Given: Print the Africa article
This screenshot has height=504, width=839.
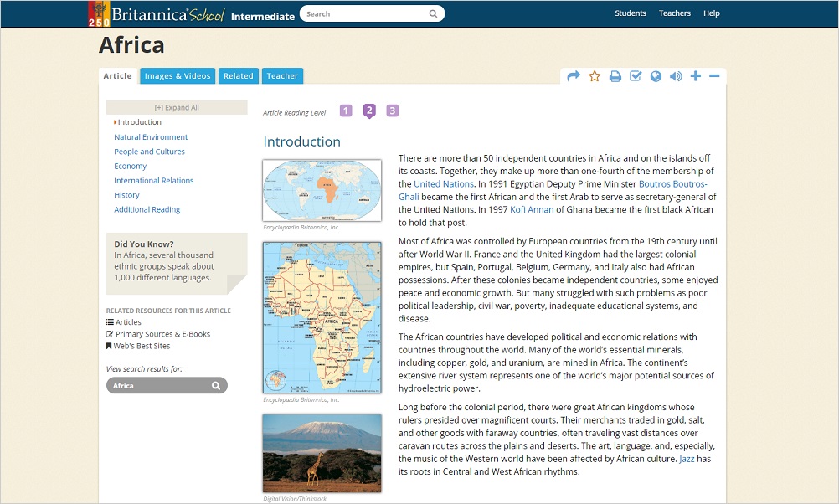Looking at the screenshot, I should tap(615, 76).
